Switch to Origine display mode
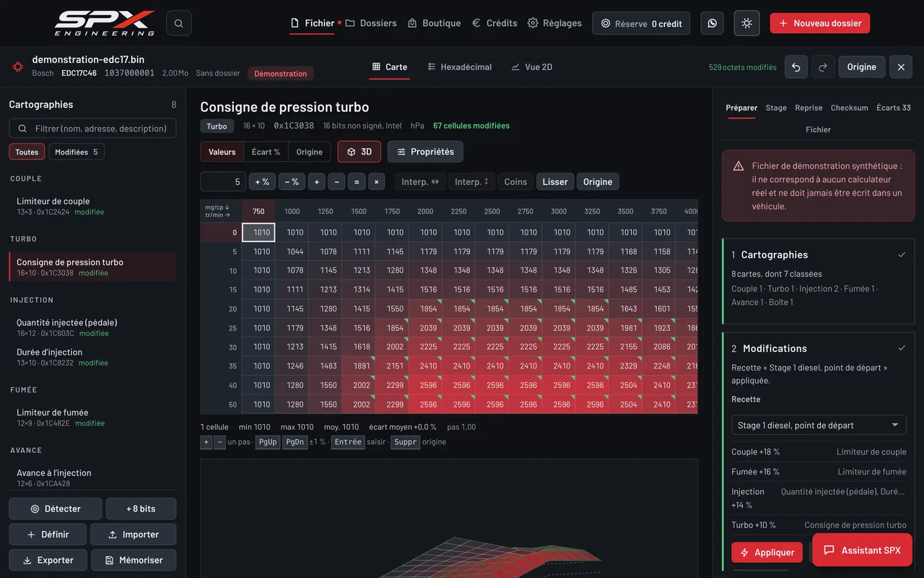924x578 pixels. tap(310, 152)
